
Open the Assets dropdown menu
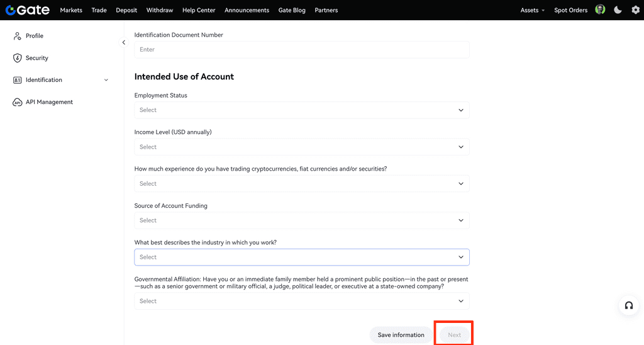pos(532,10)
